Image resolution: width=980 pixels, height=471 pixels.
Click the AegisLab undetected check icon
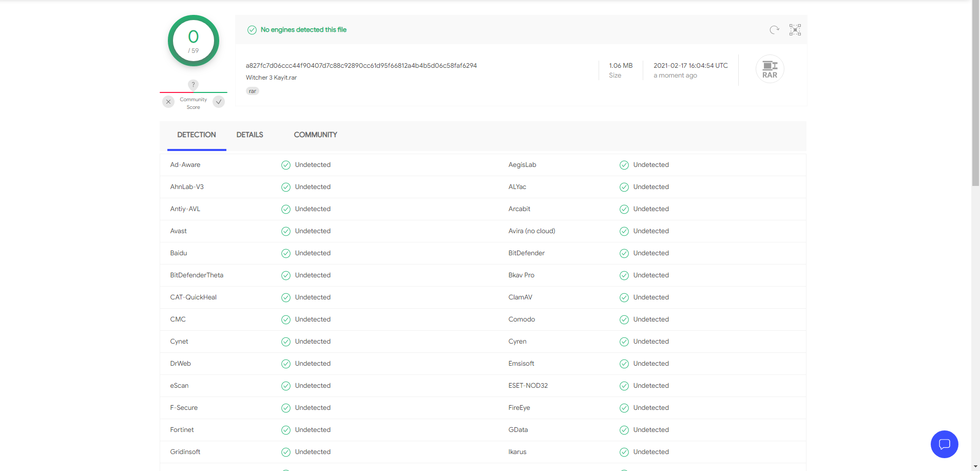[624, 165]
